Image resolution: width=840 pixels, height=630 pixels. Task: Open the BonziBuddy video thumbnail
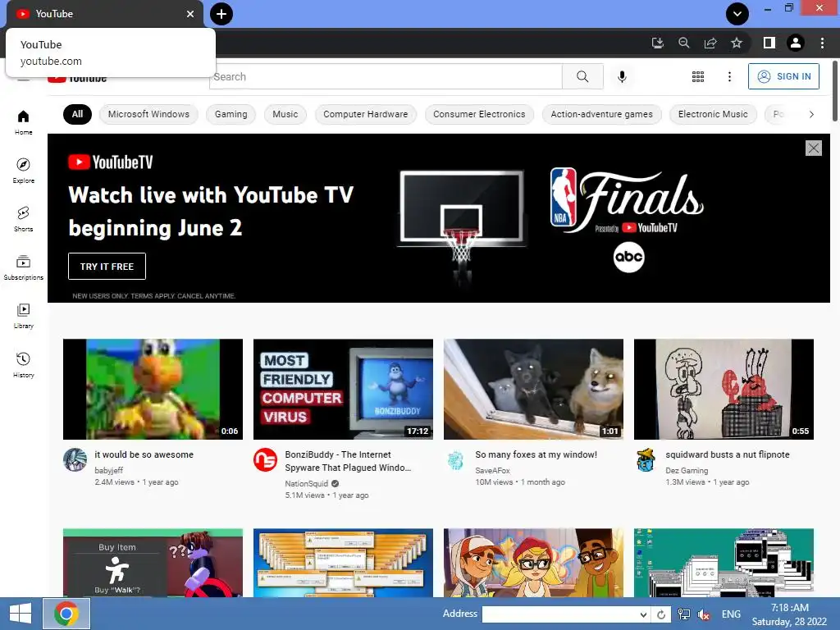(x=343, y=389)
